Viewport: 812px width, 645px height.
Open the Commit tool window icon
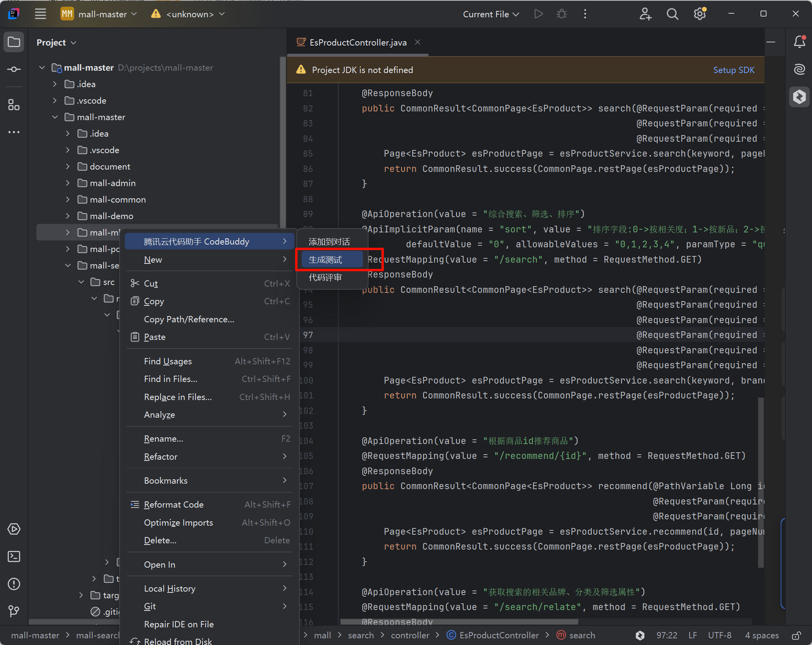pyautogui.click(x=14, y=69)
